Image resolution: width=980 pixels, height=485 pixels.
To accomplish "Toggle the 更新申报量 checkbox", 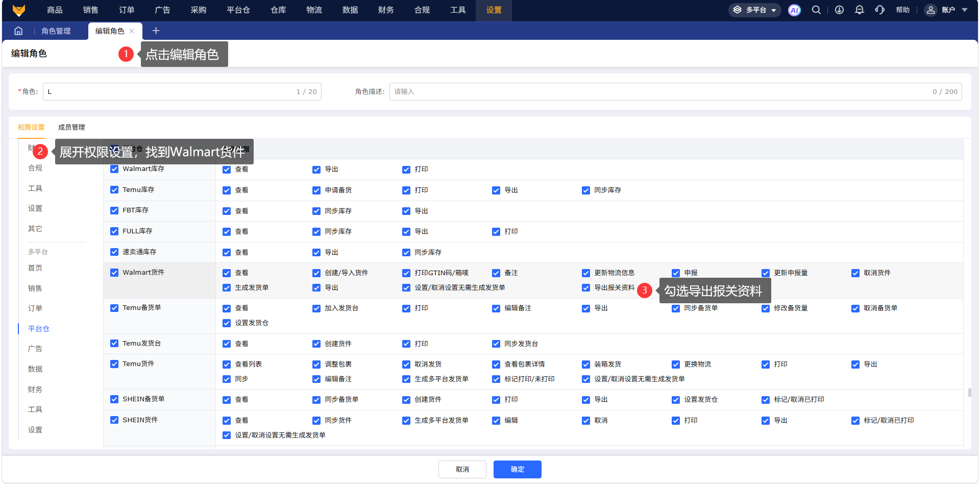I will (x=766, y=273).
